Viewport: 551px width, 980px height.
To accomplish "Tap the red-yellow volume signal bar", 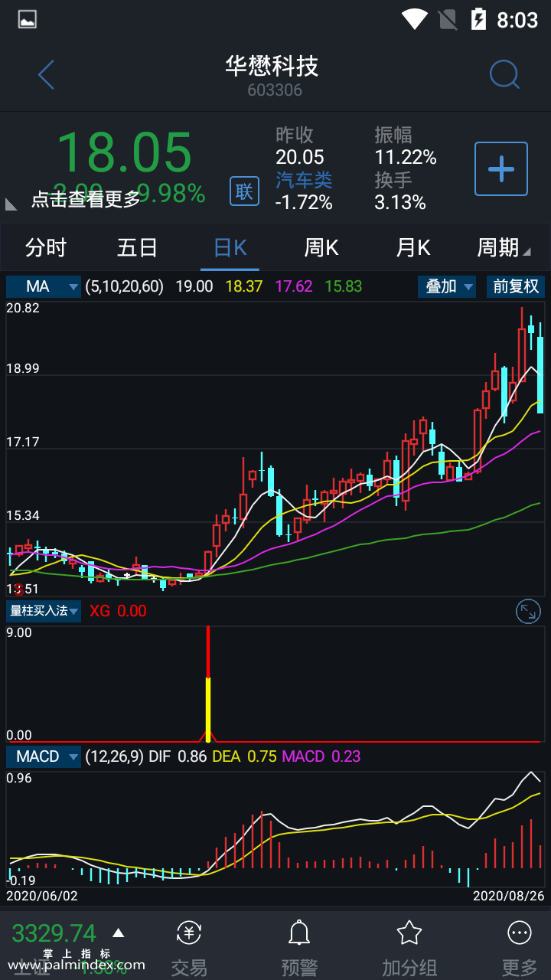I will [x=207, y=683].
